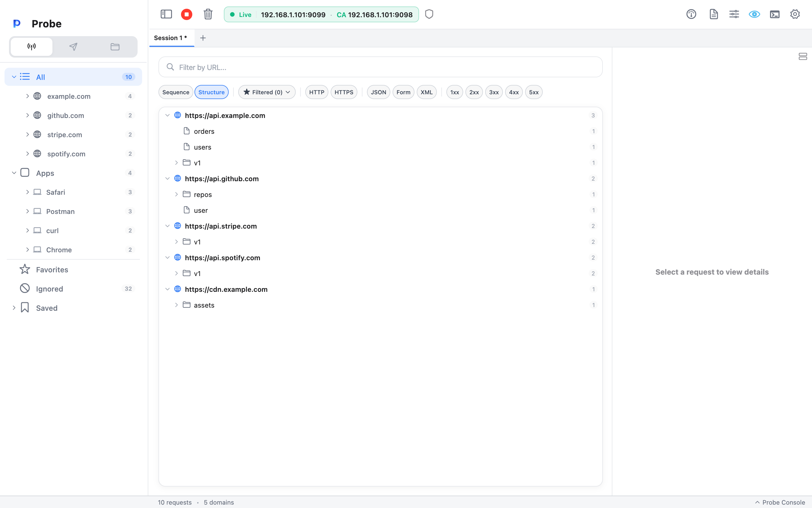Switch to the paper plane compose tab
Screen dimensions: 812x508
73,47
